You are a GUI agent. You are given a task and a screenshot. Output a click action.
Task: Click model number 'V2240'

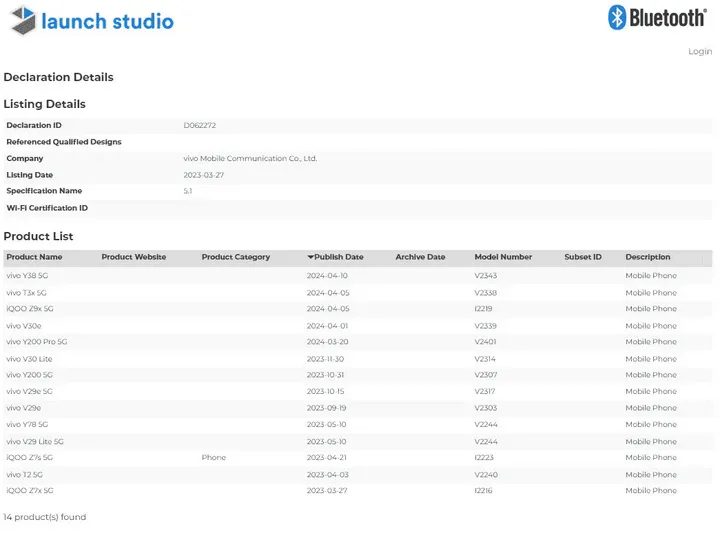486,475
